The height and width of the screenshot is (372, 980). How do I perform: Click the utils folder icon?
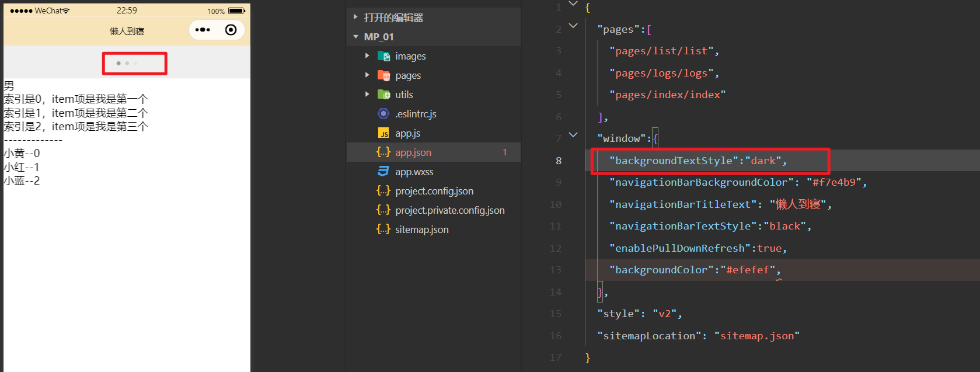pyautogui.click(x=383, y=95)
